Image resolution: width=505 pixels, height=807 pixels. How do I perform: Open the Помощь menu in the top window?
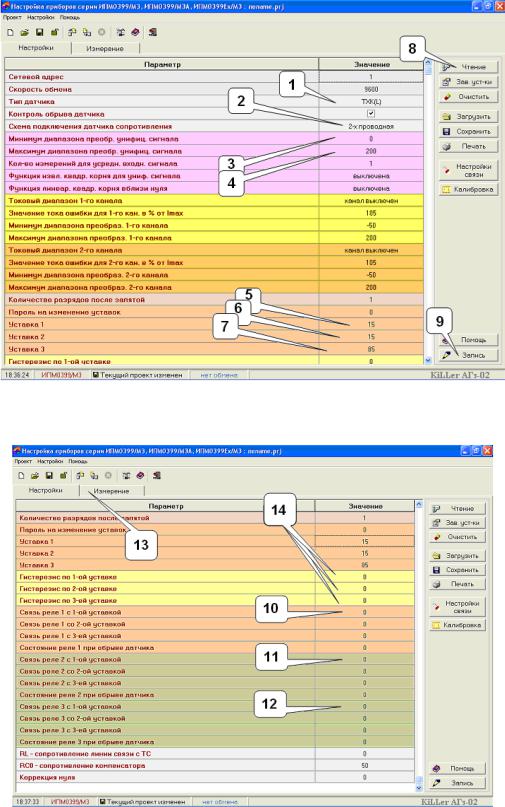tap(69, 17)
